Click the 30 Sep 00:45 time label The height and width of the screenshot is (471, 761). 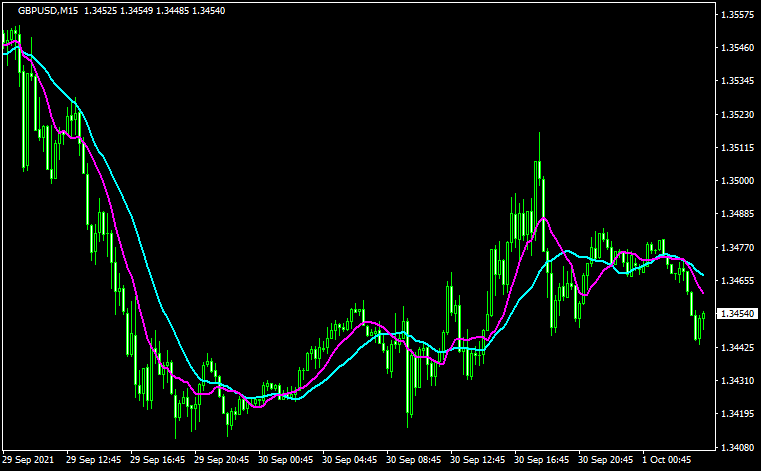285,459
